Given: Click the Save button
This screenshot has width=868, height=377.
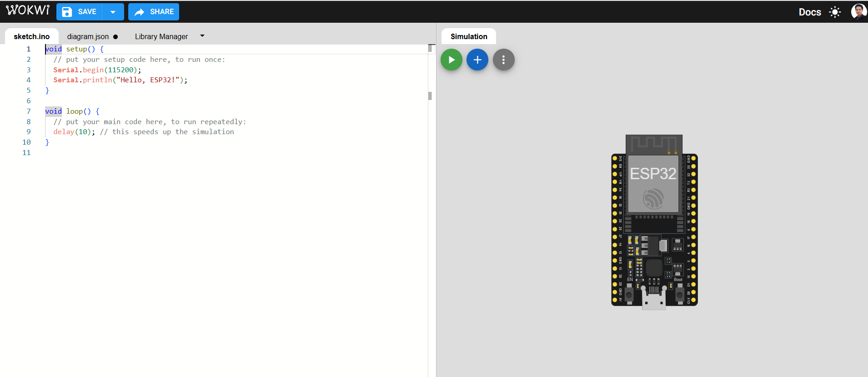Looking at the screenshot, I should (x=80, y=12).
